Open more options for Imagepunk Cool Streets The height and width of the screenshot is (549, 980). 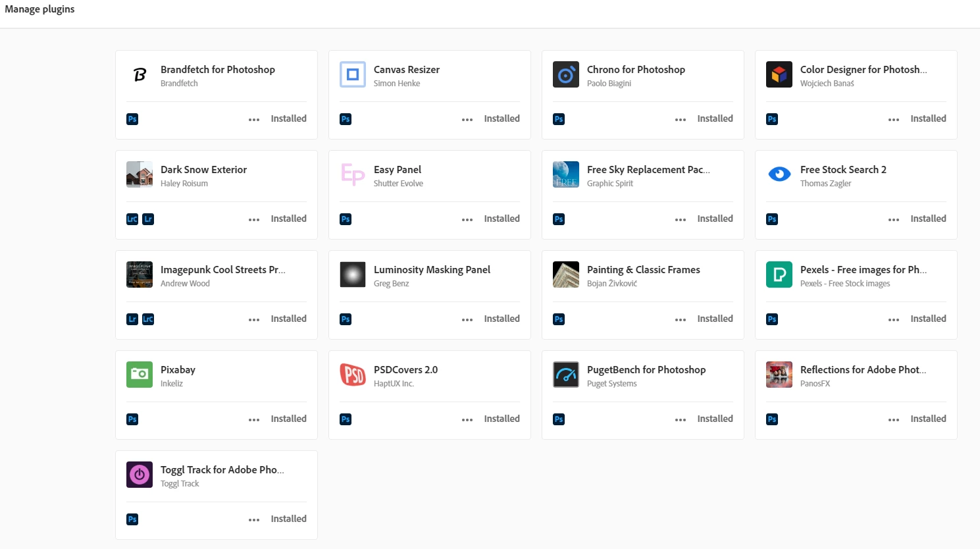254,320
